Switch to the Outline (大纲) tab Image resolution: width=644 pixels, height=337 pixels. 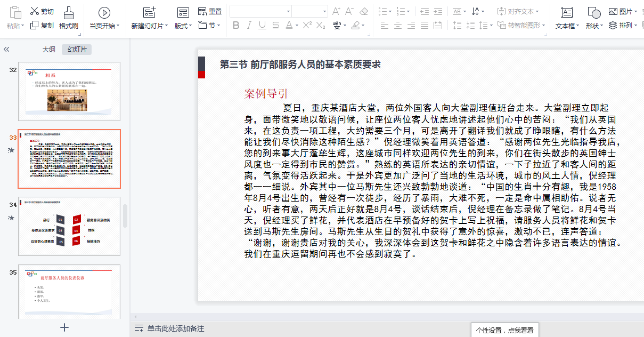click(48, 50)
